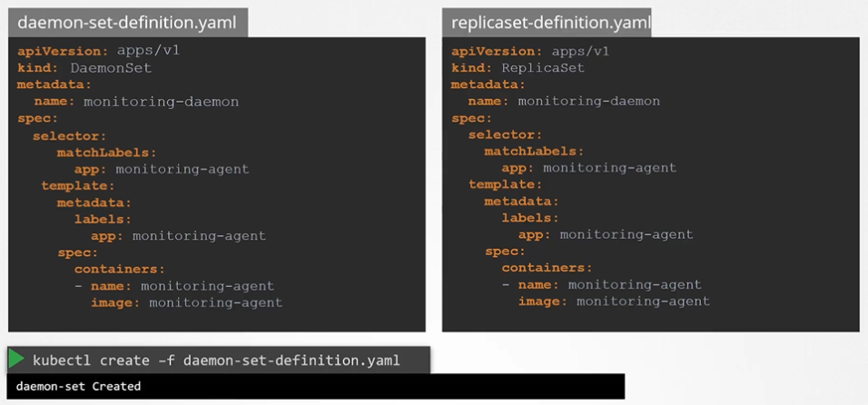
Task: Click the containers key in DaemonSet file
Action: (x=119, y=269)
